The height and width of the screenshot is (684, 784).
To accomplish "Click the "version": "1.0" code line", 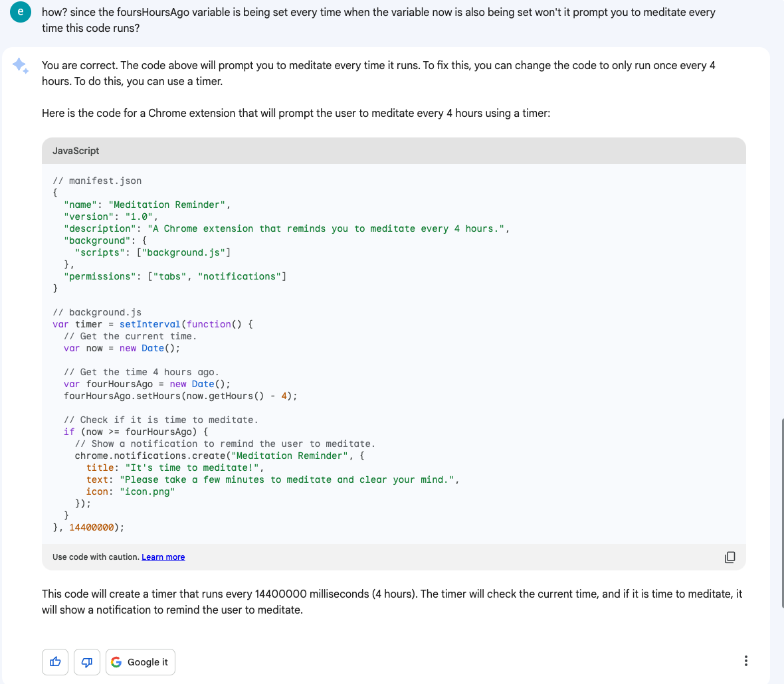I will coord(111,217).
